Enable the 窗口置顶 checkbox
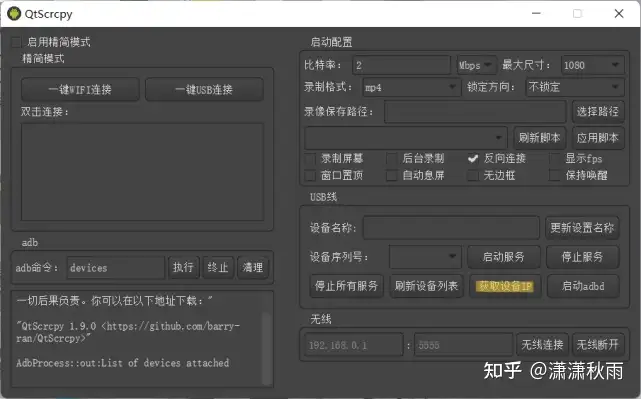This screenshot has height=399, width=641. click(x=310, y=176)
